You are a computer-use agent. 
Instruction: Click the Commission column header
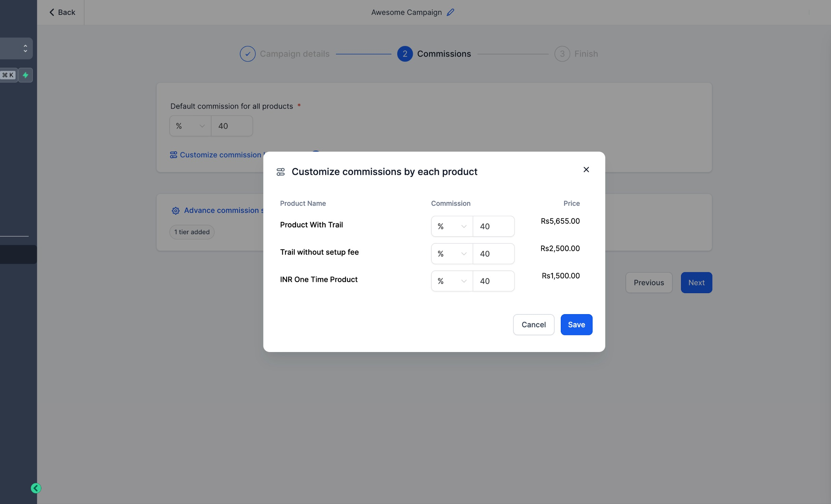[x=451, y=203]
